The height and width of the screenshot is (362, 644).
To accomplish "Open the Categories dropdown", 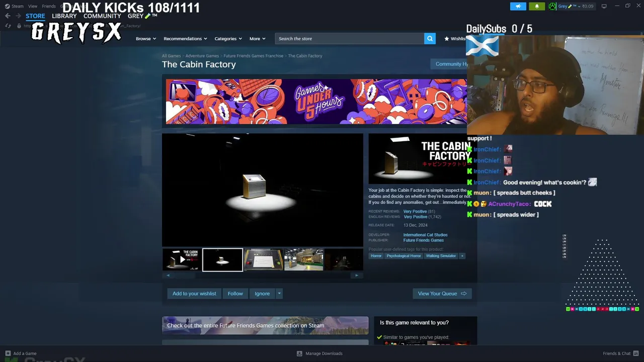I will [x=228, y=39].
